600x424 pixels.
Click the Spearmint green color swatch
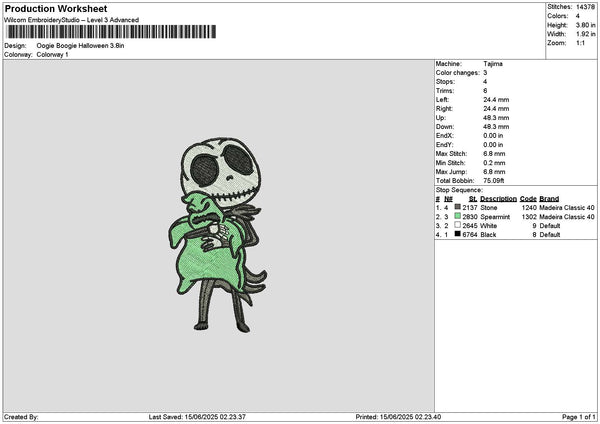[457, 216]
